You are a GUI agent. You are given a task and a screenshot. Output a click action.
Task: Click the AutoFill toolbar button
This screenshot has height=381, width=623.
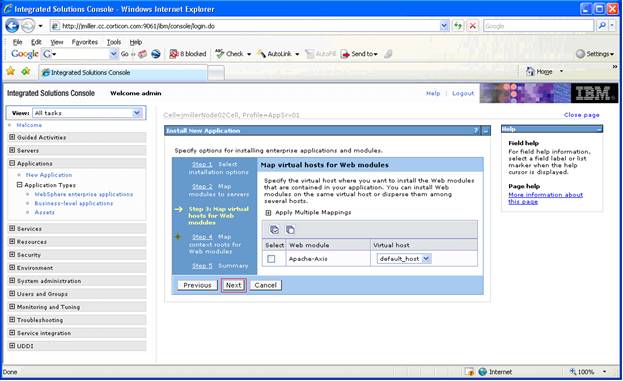(321, 54)
